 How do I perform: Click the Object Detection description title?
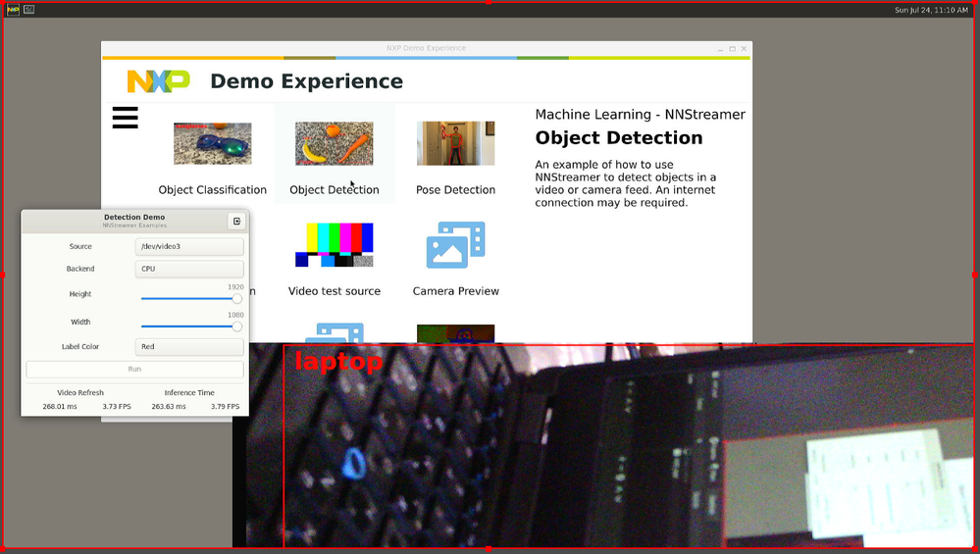619,138
